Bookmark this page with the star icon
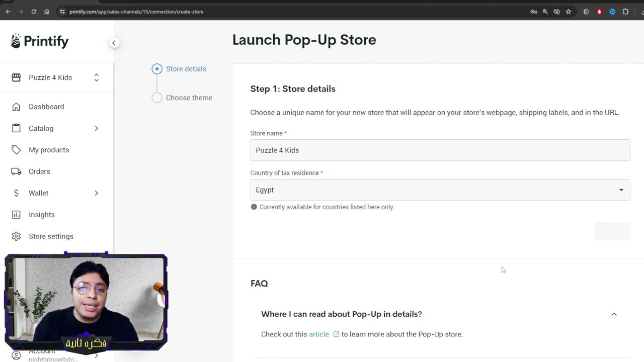Image resolution: width=644 pixels, height=362 pixels. click(569, 12)
